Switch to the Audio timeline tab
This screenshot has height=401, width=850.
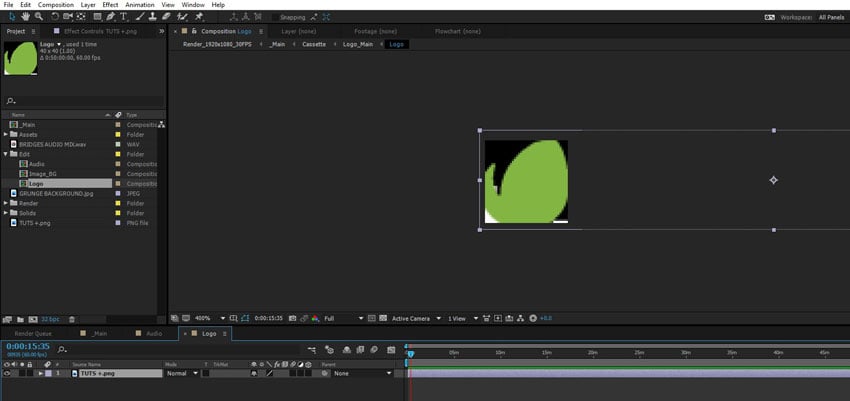point(154,334)
